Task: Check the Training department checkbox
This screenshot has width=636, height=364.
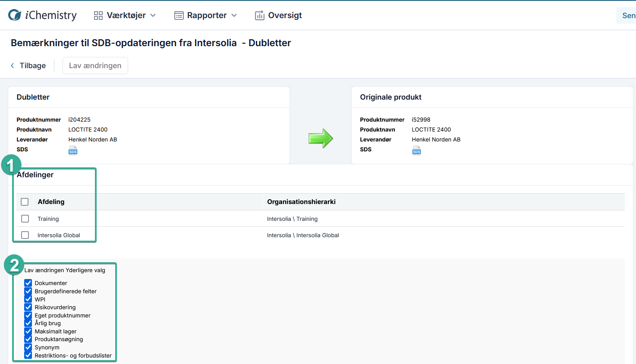Action: click(25, 219)
